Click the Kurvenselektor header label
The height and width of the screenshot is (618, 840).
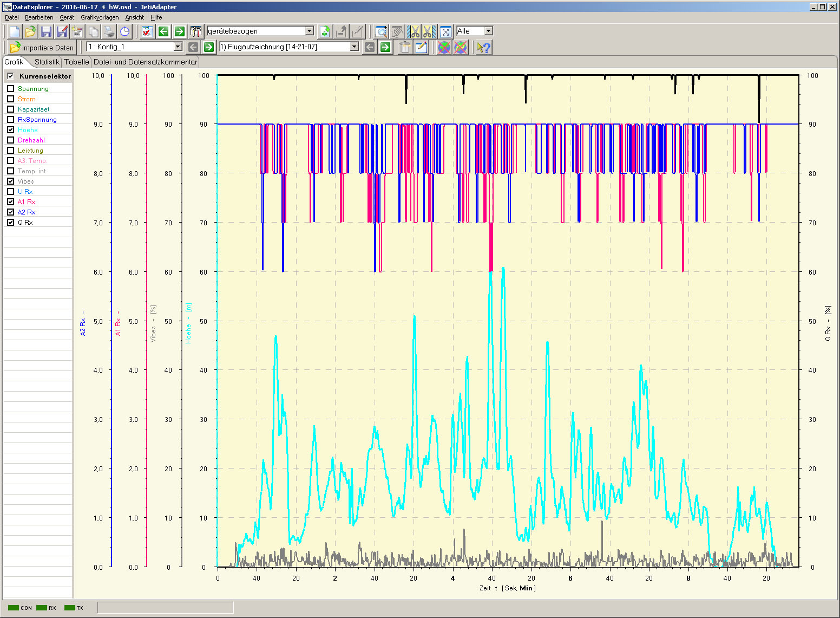click(45, 76)
